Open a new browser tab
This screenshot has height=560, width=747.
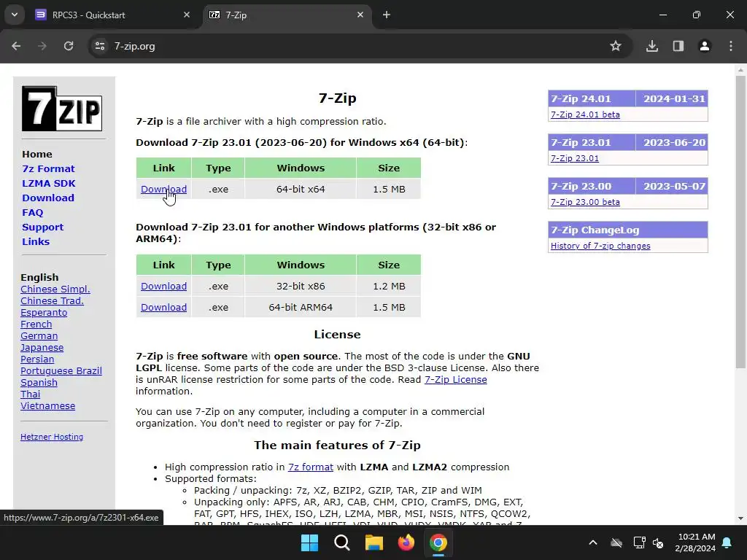click(x=387, y=15)
